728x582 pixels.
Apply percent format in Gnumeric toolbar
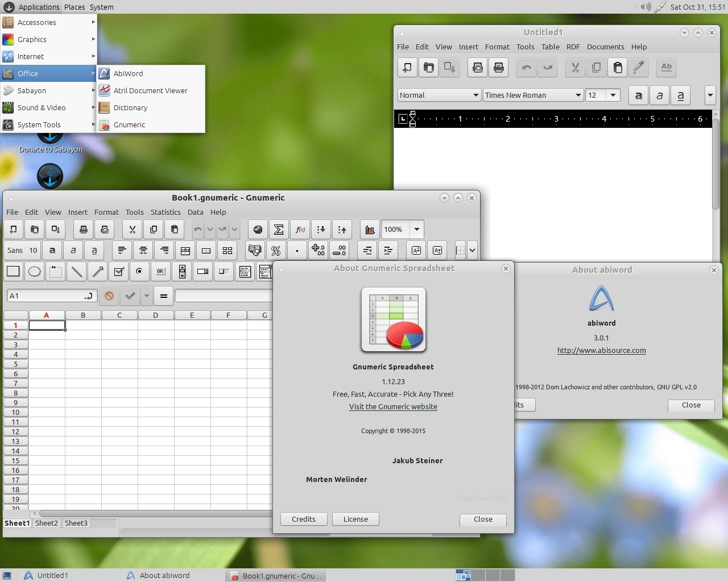coord(276,250)
